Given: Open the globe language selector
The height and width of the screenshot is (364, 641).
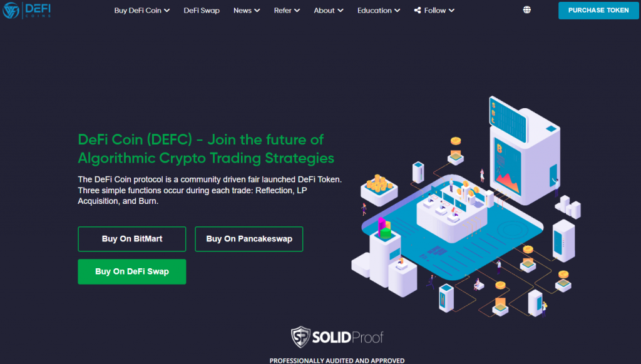Looking at the screenshot, I should (527, 10).
